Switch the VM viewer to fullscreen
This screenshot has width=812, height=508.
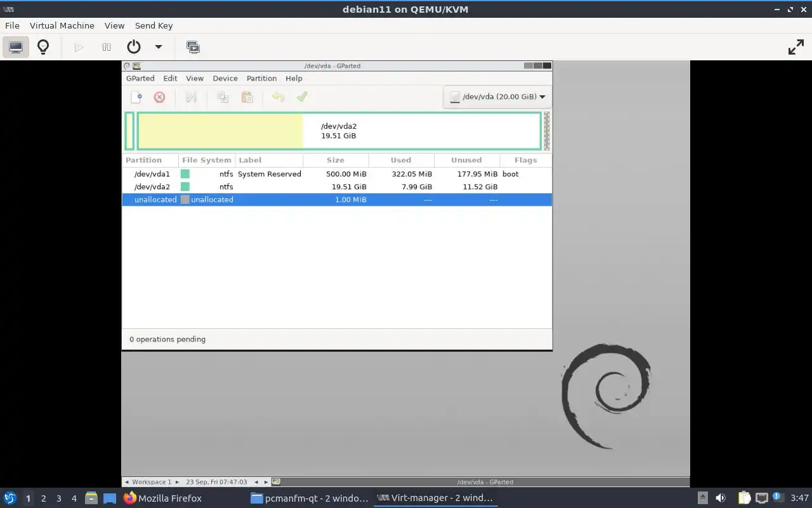click(x=796, y=47)
